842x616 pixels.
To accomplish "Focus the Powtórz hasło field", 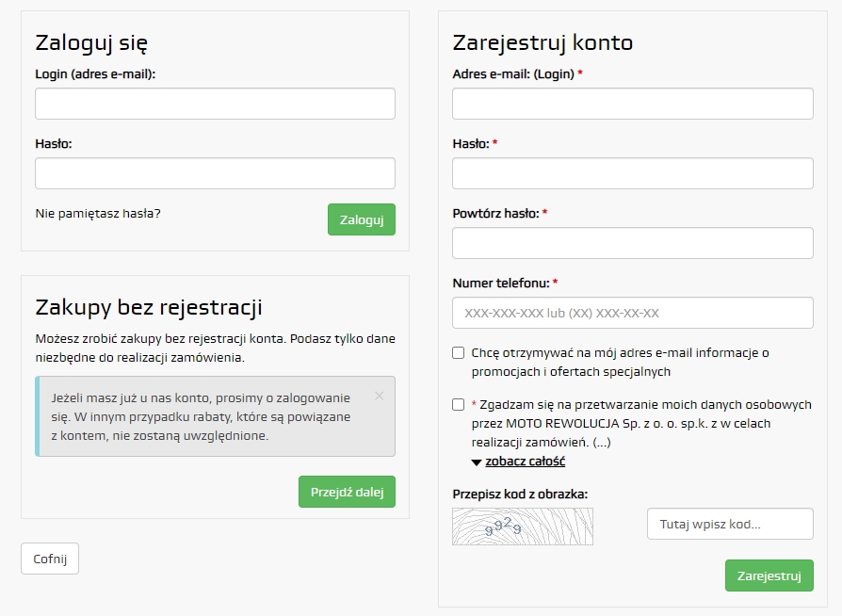I will click(x=633, y=243).
